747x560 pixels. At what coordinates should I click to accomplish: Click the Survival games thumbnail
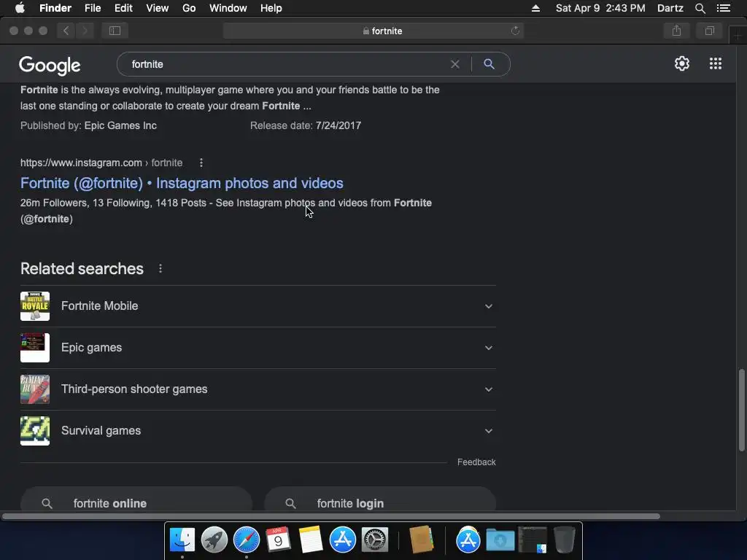coord(35,430)
